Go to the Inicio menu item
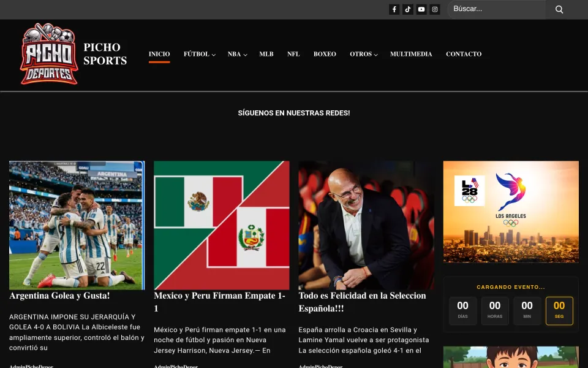 pos(159,54)
